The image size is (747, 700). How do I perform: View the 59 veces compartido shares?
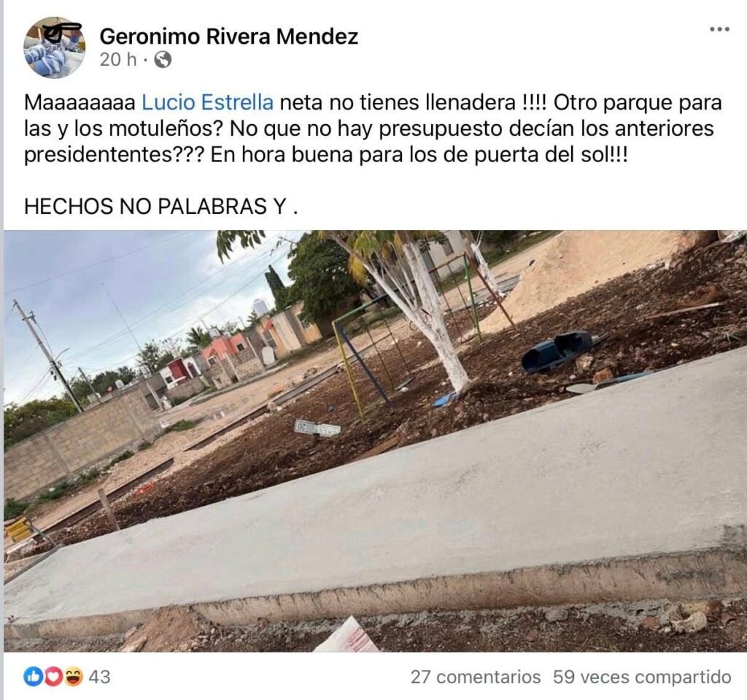pos(642,677)
